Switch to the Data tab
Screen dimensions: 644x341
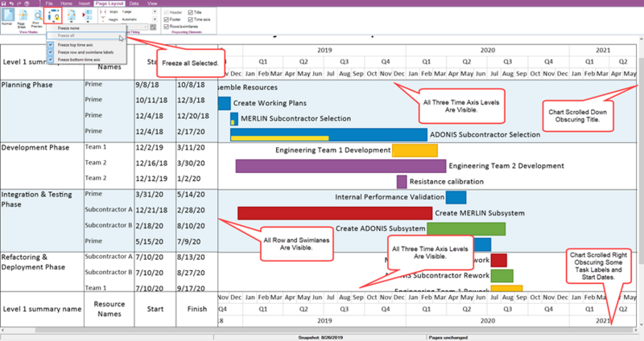coord(134,3)
